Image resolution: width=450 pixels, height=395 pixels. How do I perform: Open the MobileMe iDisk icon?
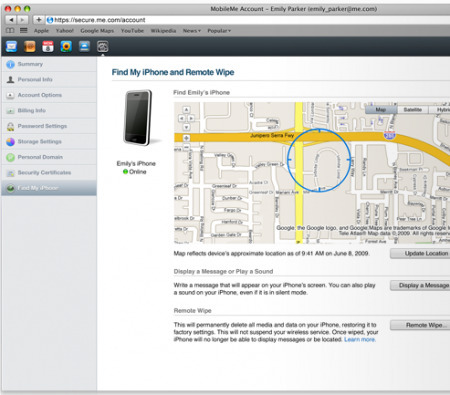(84, 46)
